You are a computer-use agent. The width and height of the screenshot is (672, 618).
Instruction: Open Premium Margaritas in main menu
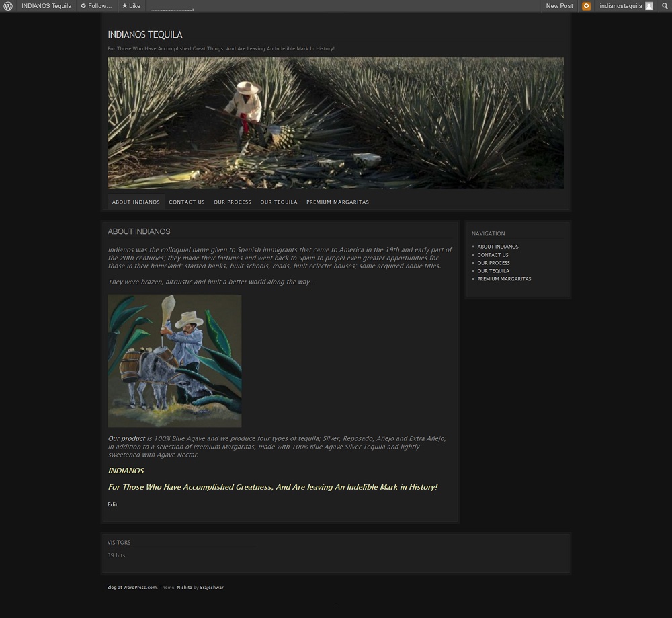pyautogui.click(x=337, y=202)
